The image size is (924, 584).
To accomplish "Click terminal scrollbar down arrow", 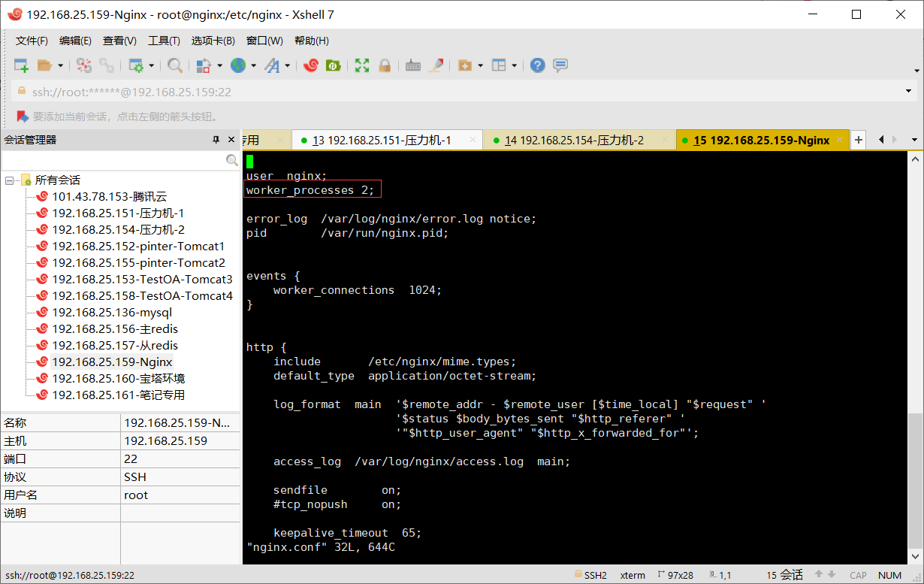I will coord(914,556).
